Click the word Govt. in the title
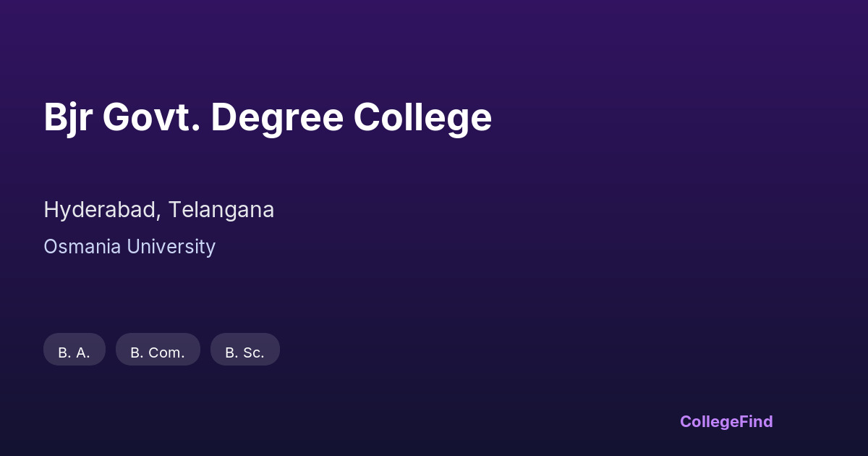Screen dimensions: 868x456 pos(151,117)
